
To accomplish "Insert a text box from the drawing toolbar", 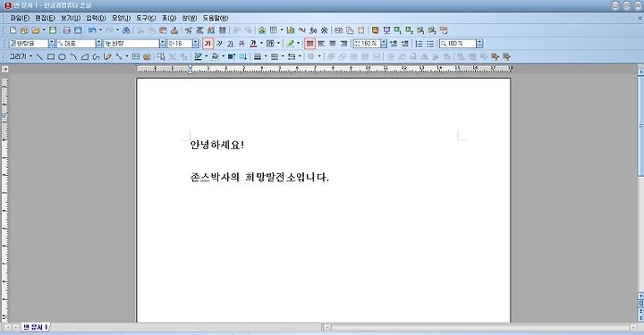I will pyautogui.click(x=136, y=56).
